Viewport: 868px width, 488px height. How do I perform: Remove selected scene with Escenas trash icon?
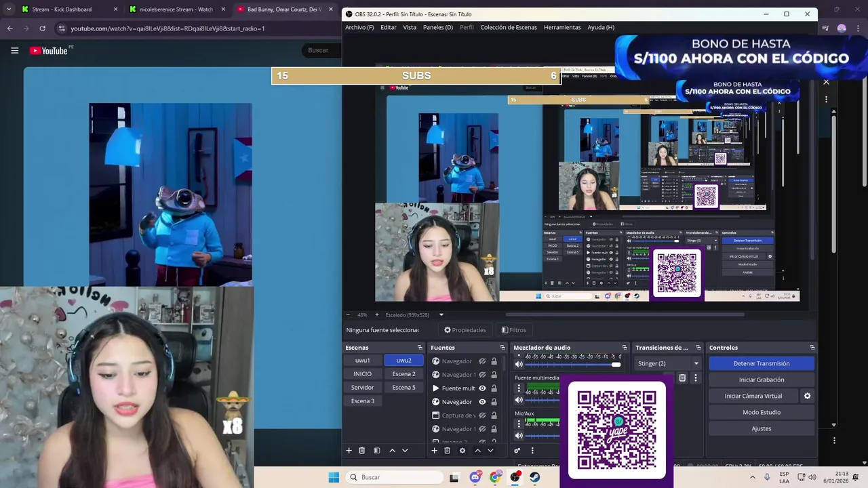362,451
